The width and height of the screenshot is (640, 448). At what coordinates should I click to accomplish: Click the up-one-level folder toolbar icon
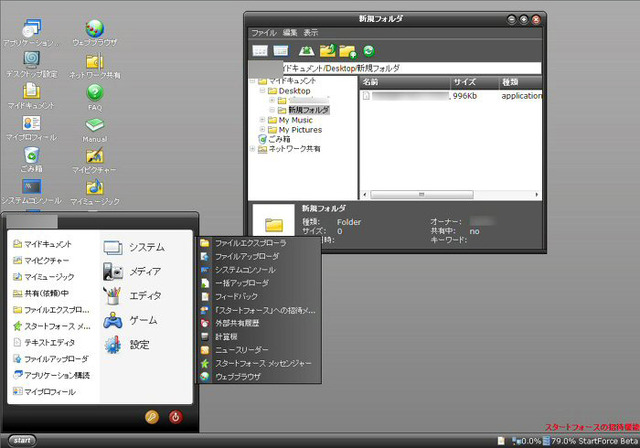click(328, 50)
